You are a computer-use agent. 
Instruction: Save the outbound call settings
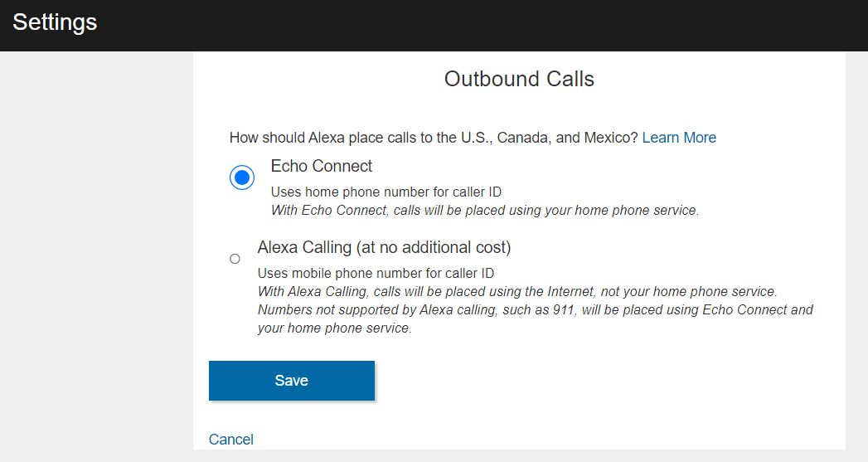[x=292, y=381]
